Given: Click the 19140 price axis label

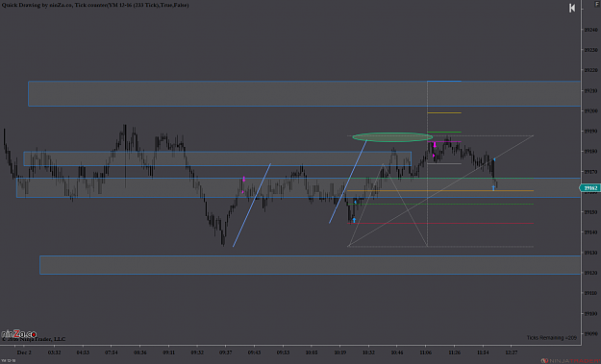Looking at the screenshot, I should (x=590, y=232).
